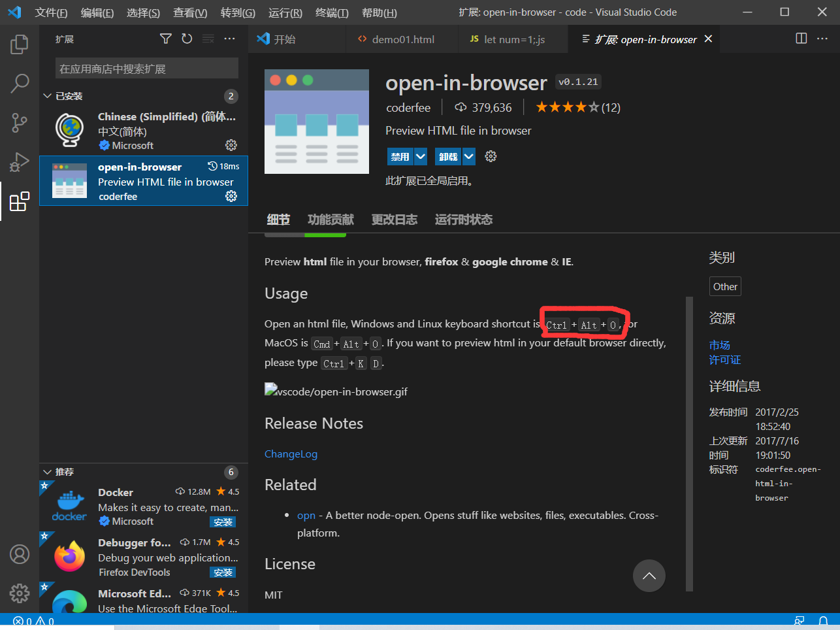Open the Extensions view in the activity bar
This screenshot has height=630, width=840.
point(19,201)
